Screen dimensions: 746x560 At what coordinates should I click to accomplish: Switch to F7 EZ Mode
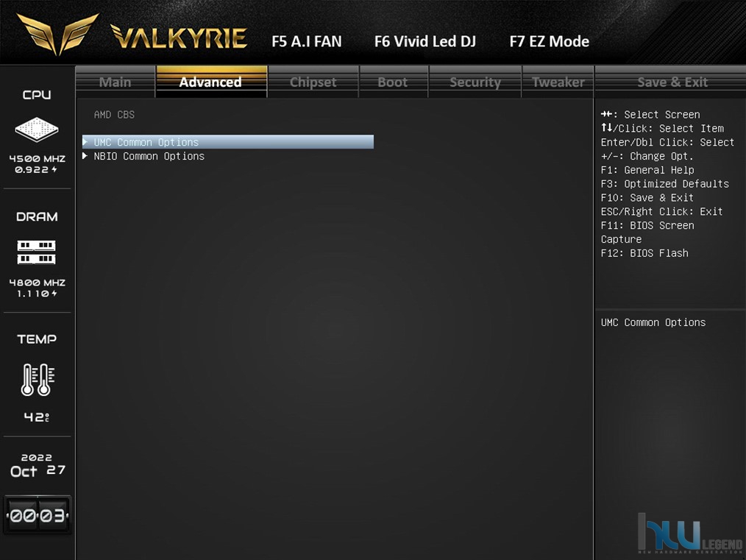[549, 41]
